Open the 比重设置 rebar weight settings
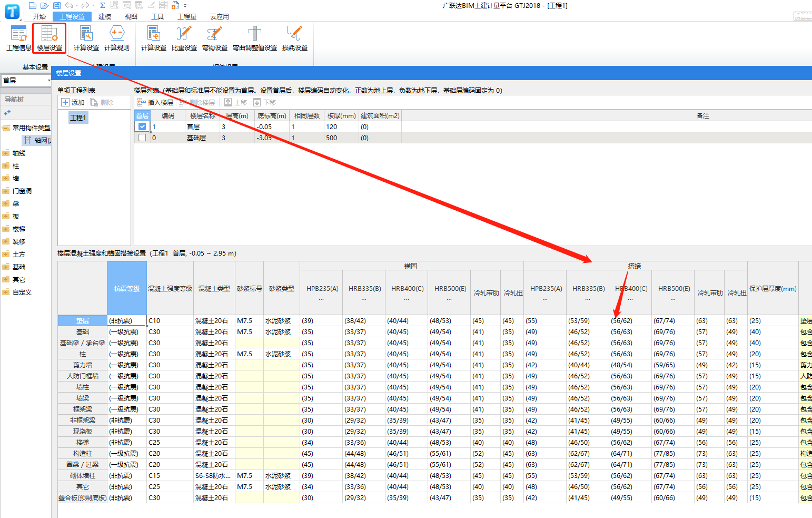 [x=184, y=38]
